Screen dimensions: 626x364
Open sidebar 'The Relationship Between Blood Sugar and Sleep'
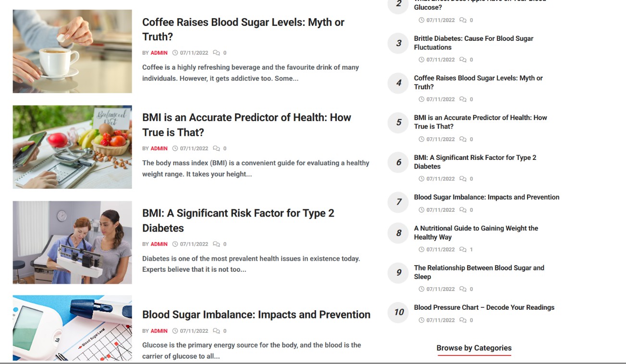click(479, 272)
